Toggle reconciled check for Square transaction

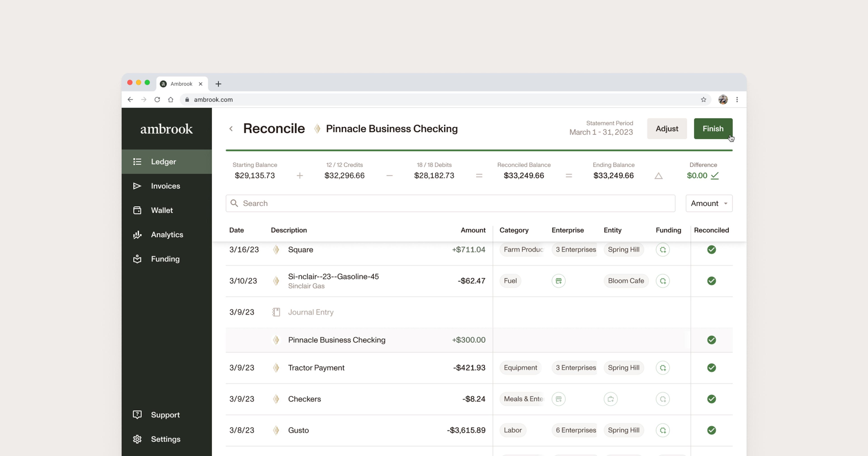tap(711, 249)
